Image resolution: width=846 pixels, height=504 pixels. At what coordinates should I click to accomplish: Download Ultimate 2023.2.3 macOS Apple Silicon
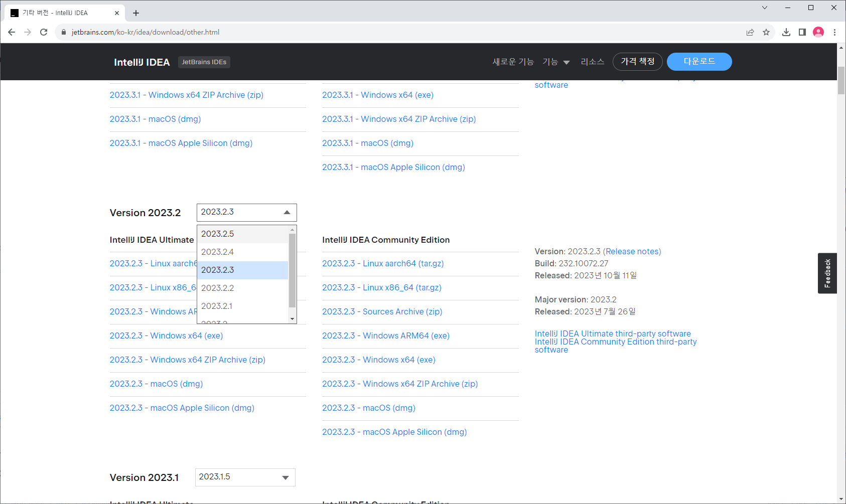182,408
